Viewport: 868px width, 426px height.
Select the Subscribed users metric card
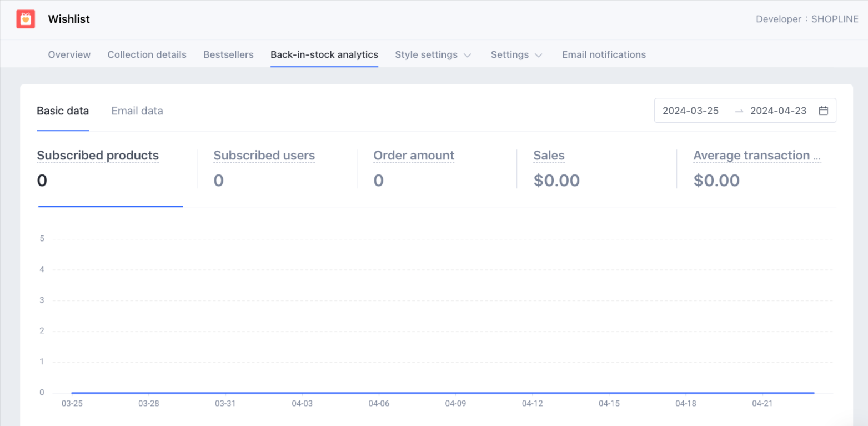[264, 168]
